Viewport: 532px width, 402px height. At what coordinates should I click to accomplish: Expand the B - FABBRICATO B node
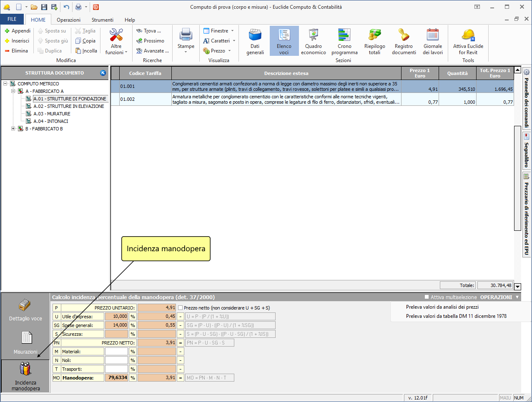point(13,129)
